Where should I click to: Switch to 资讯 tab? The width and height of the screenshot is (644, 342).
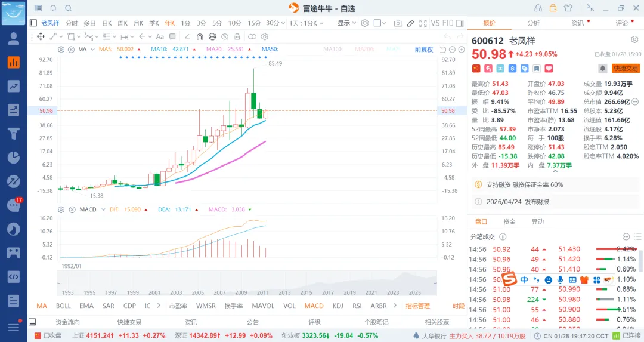[x=578, y=23]
